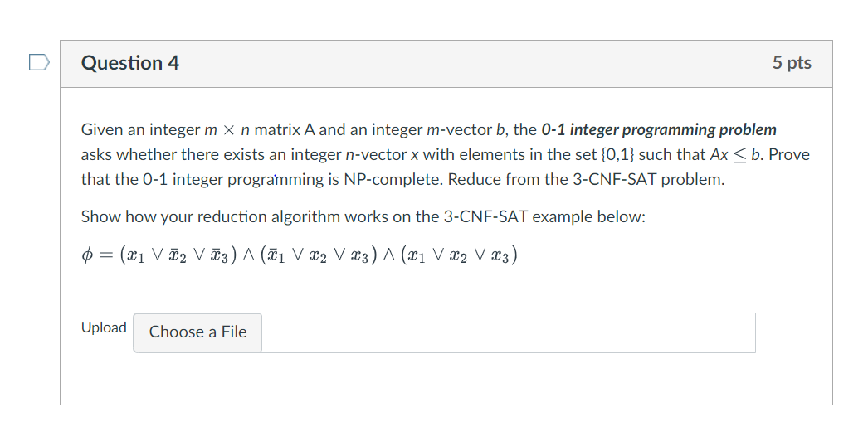The width and height of the screenshot is (868, 422).
Task: Click the italic n-vector x text
Action: click(x=382, y=155)
